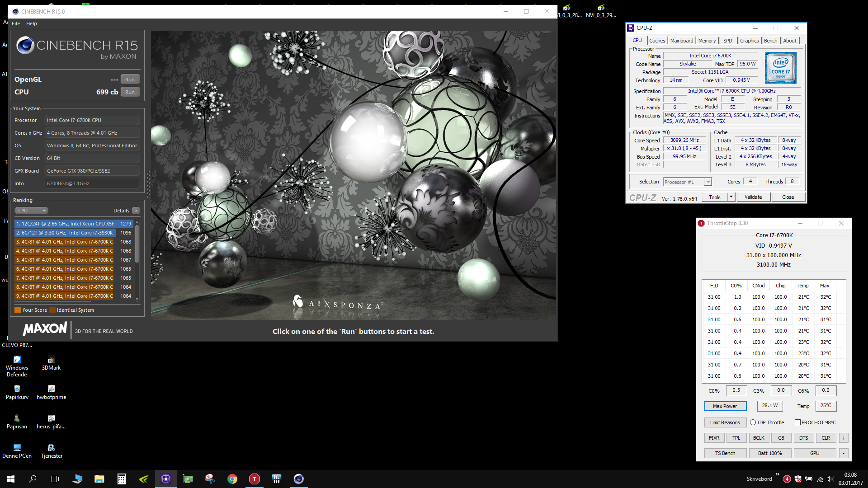Click the CLR button in ThrottleStop
Screen dimensions: 868x488
pyautogui.click(x=826, y=438)
